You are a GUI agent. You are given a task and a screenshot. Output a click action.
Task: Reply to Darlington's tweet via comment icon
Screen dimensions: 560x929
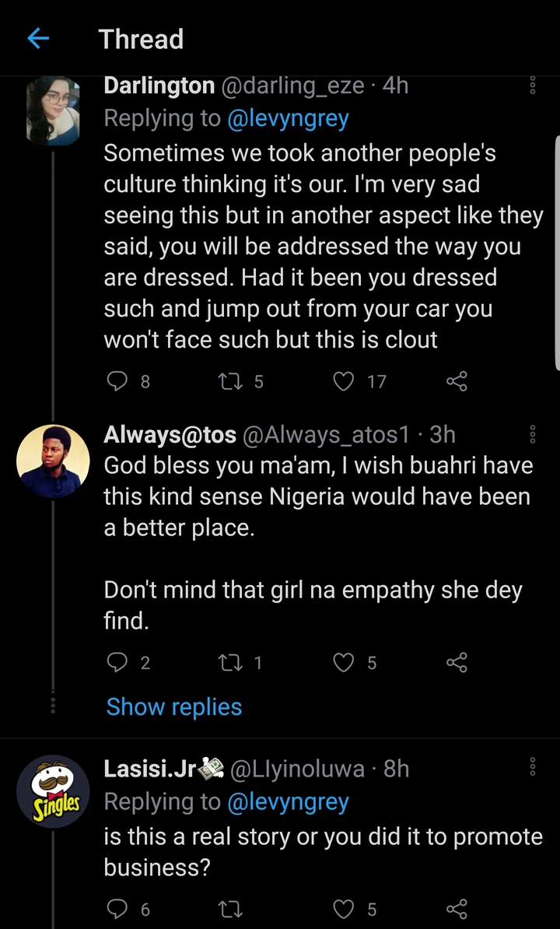[116, 381]
